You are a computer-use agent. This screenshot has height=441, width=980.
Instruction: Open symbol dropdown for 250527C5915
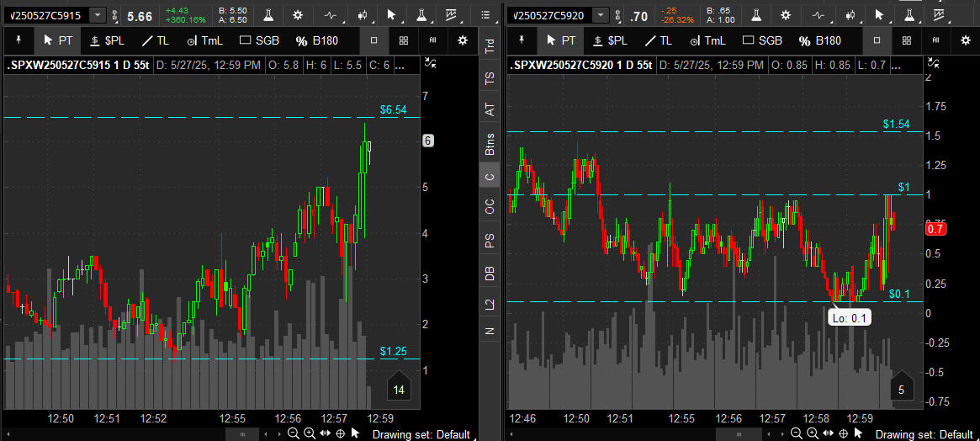click(x=98, y=15)
